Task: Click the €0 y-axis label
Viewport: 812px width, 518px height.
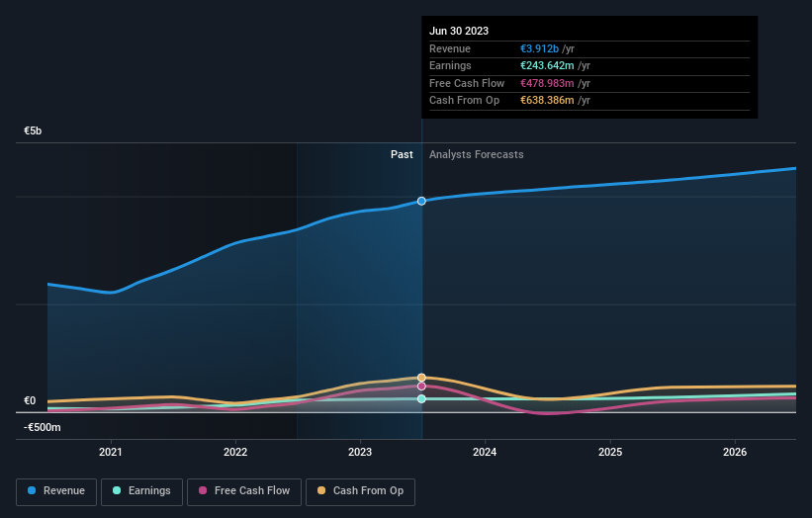Action: (30, 400)
